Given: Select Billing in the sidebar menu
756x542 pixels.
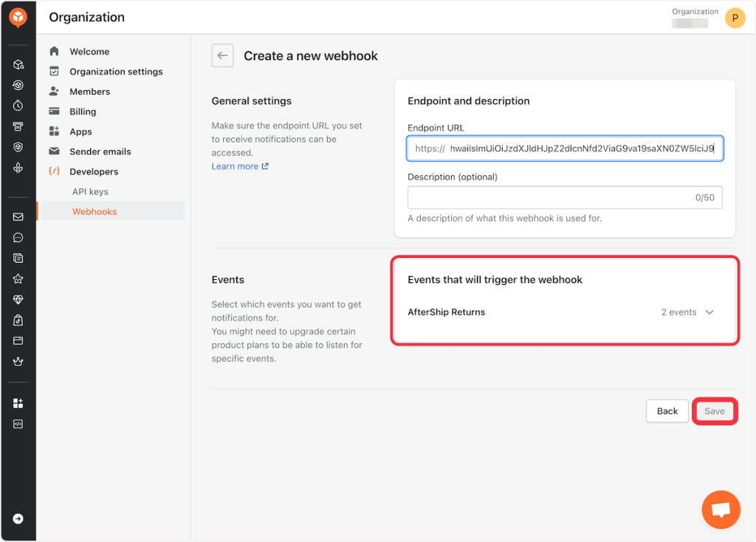Looking at the screenshot, I should (83, 112).
